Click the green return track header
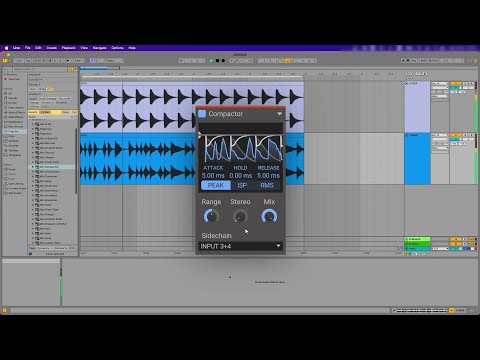 click(x=417, y=239)
